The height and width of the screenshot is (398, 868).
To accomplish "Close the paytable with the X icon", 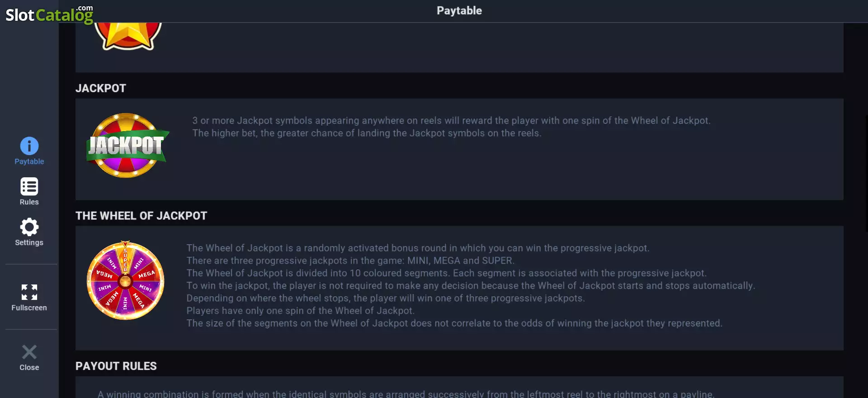I will click(29, 352).
